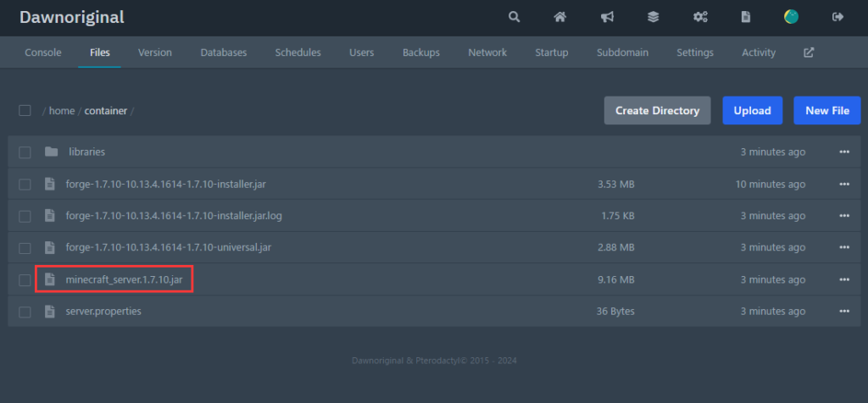Click the libraries folder icon
This screenshot has width=868, height=403.
[52, 152]
